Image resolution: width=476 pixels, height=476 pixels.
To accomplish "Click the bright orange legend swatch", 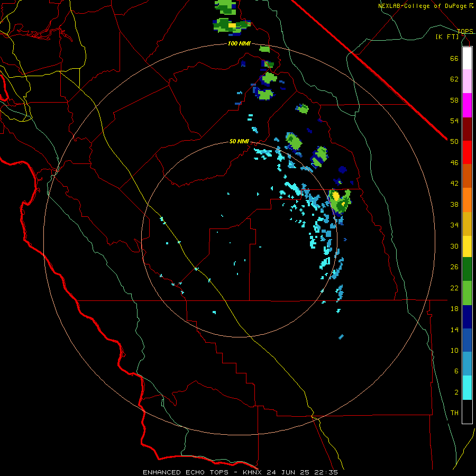I will coord(467,200).
